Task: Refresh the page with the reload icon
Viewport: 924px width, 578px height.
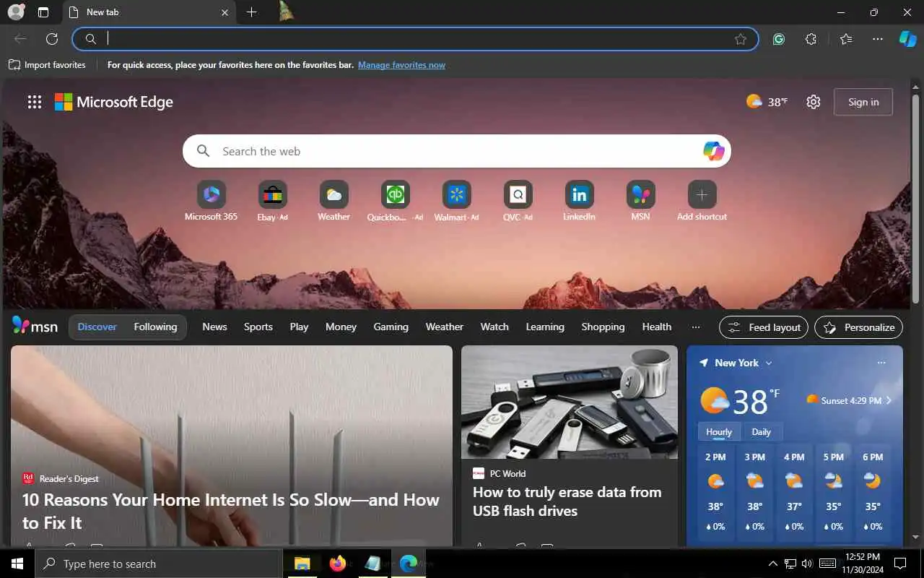Action: tap(52, 39)
